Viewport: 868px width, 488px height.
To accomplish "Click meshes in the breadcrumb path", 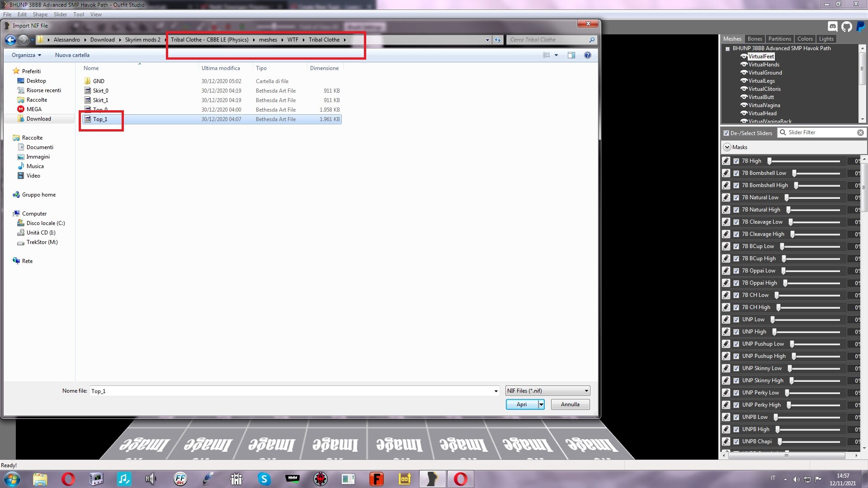I will (268, 40).
